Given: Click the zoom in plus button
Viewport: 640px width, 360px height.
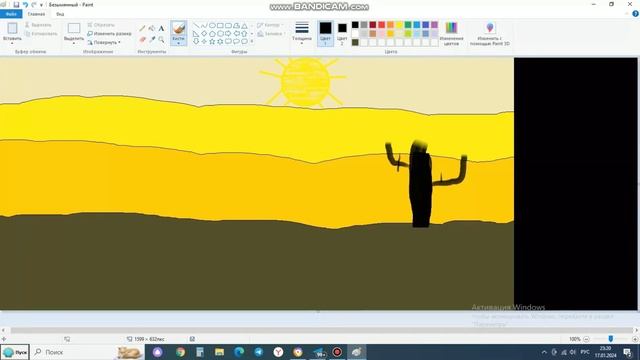Looking at the screenshot, I should (x=635, y=339).
